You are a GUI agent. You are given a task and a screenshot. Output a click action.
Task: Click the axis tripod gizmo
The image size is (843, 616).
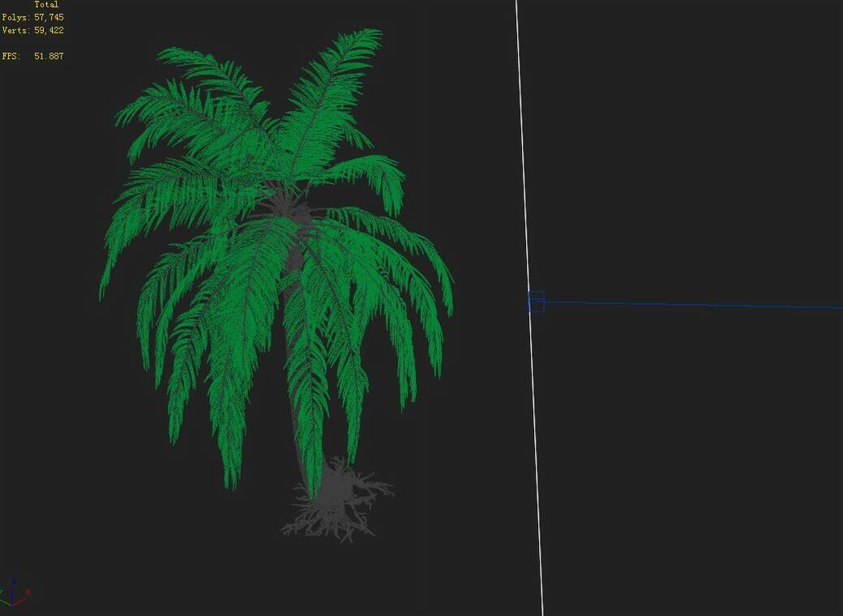(x=15, y=594)
